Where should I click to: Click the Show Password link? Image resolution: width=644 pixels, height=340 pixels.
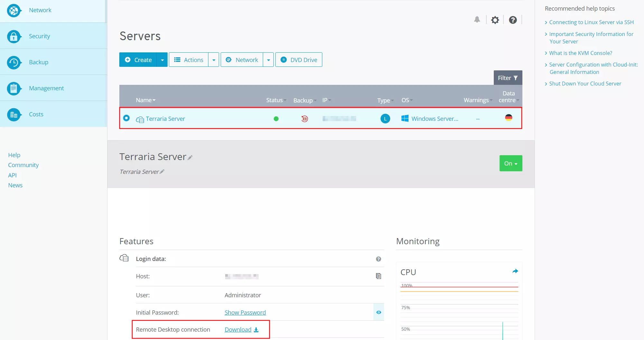(245, 312)
